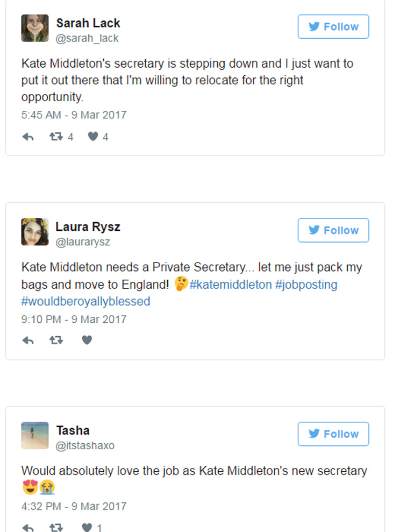Open Sarah Lack's profile picture

point(35,28)
